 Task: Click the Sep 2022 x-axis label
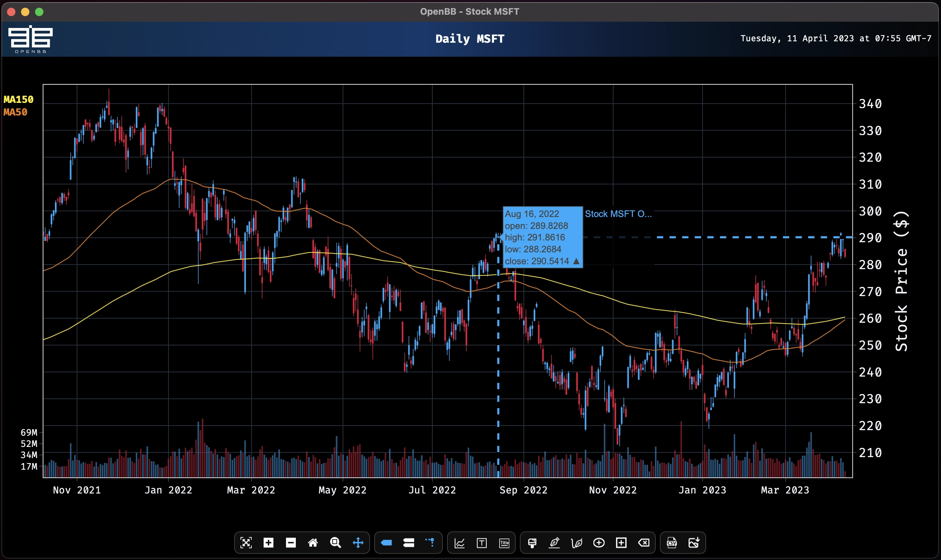tap(523, 490)
